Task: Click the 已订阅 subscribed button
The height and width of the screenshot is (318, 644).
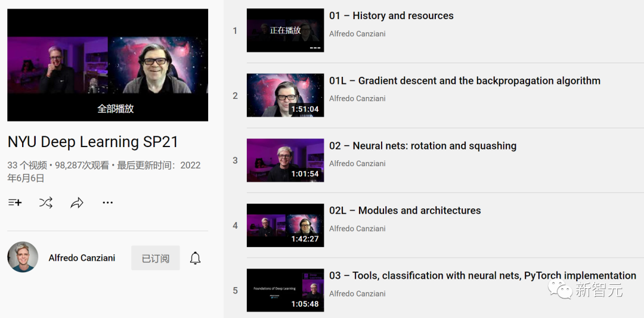Action: 155,258
